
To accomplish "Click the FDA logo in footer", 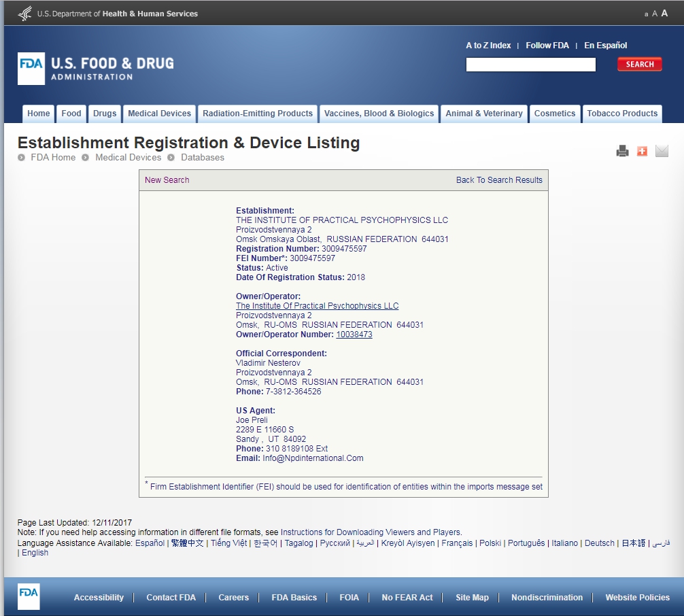I will pyautogui.click(x=29, y=596).
